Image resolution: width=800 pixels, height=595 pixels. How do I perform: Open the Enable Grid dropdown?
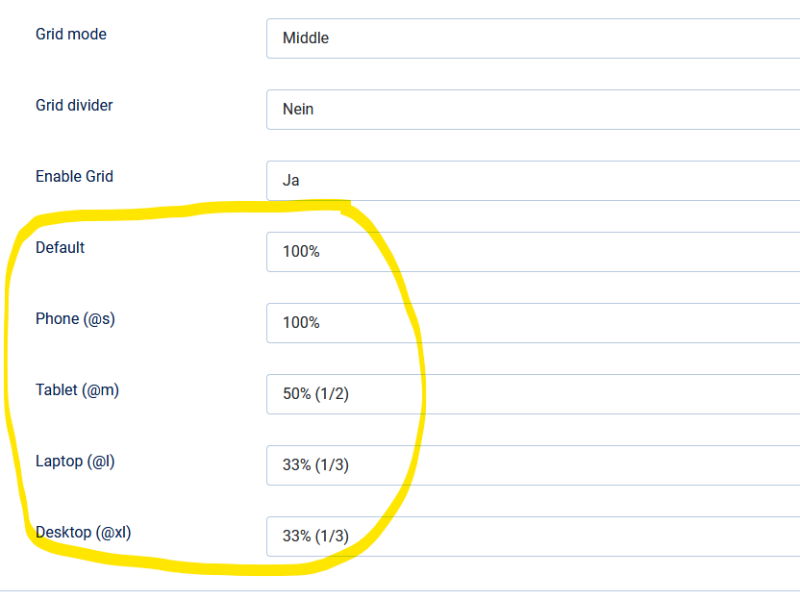coord(532,180)
